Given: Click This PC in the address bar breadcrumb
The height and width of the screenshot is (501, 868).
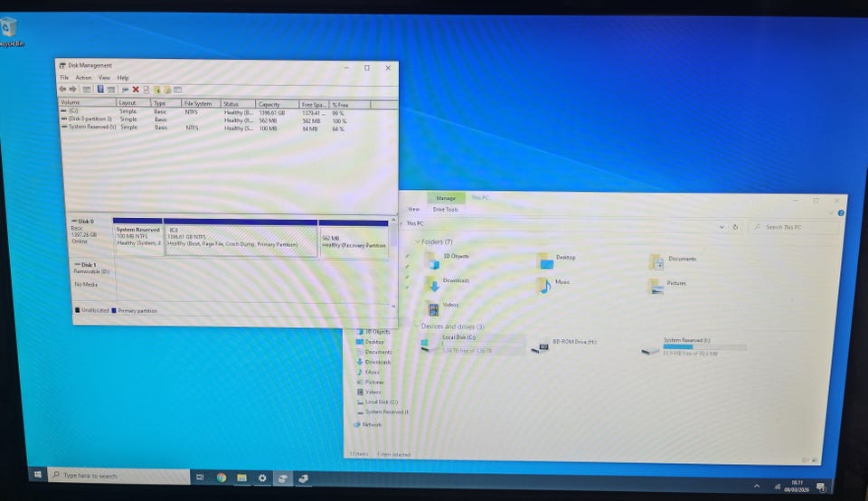Looking at the screenshot, I should [415, 223].
